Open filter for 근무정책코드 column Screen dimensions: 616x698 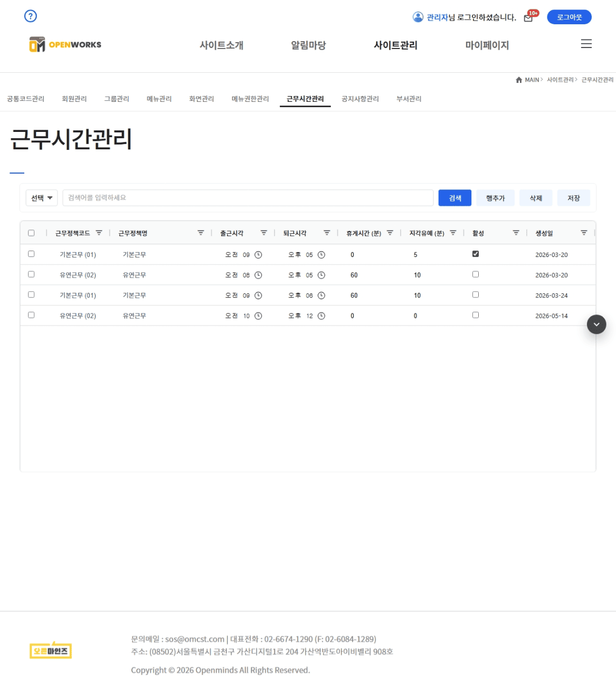(x=99, y=233)
